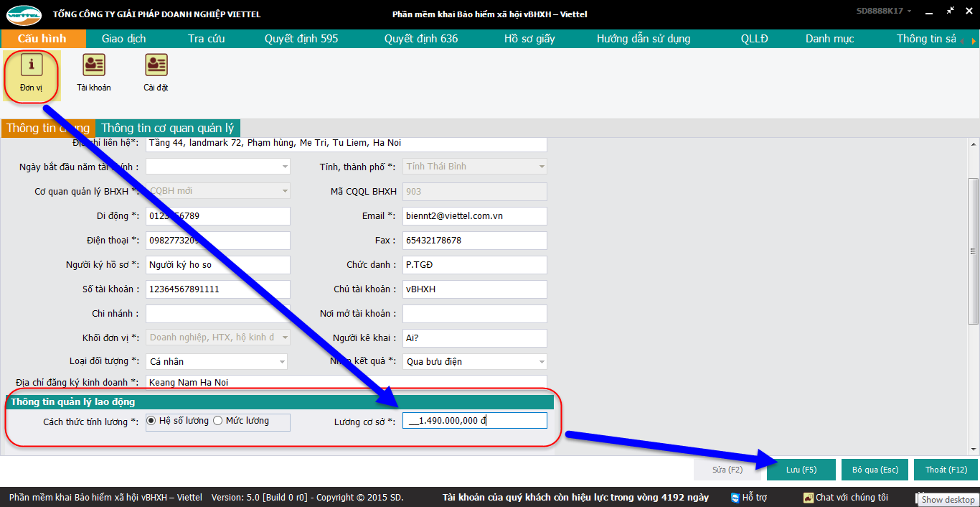Click the scrollbar down arrow of the form
Image resolution: width=980 pixels, height=507 pixels.
tap(974, 450)
